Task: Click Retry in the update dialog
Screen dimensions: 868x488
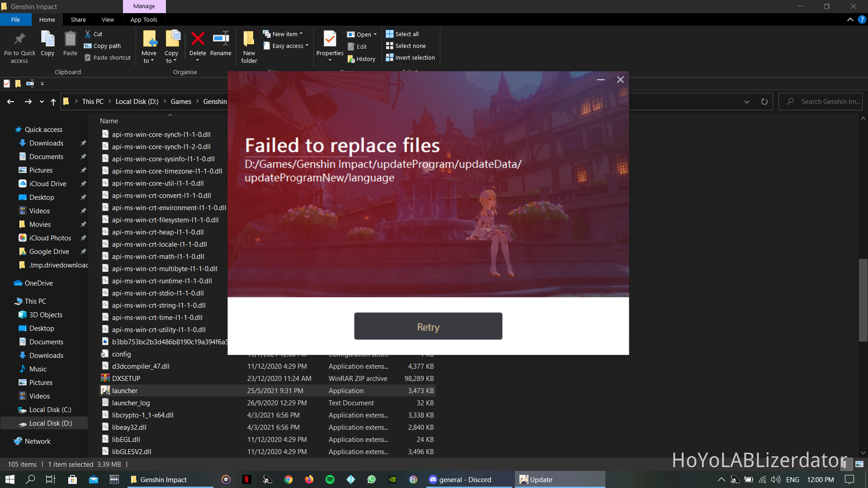Action: (428, 326)
